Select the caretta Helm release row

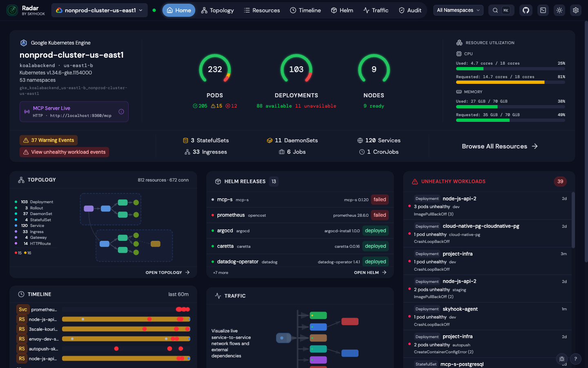pos(300,246)
